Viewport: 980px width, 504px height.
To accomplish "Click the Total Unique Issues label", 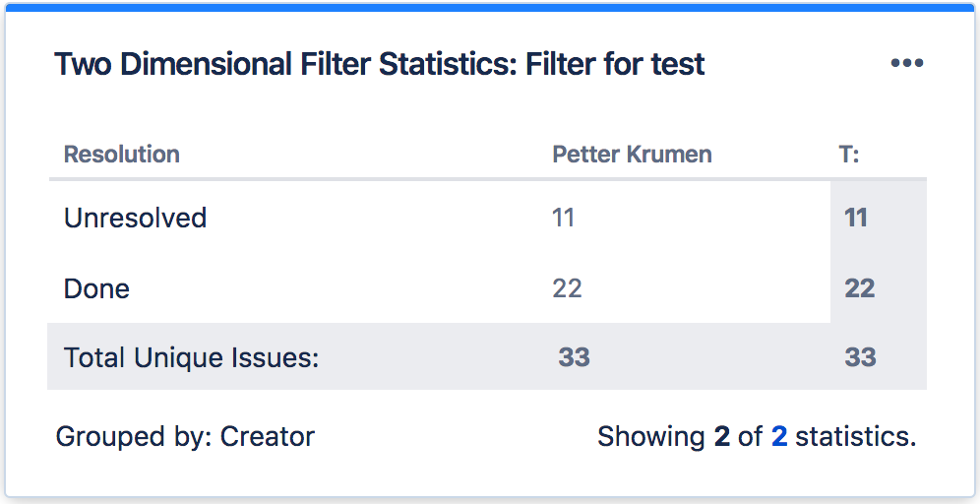I will pos(192,357).
